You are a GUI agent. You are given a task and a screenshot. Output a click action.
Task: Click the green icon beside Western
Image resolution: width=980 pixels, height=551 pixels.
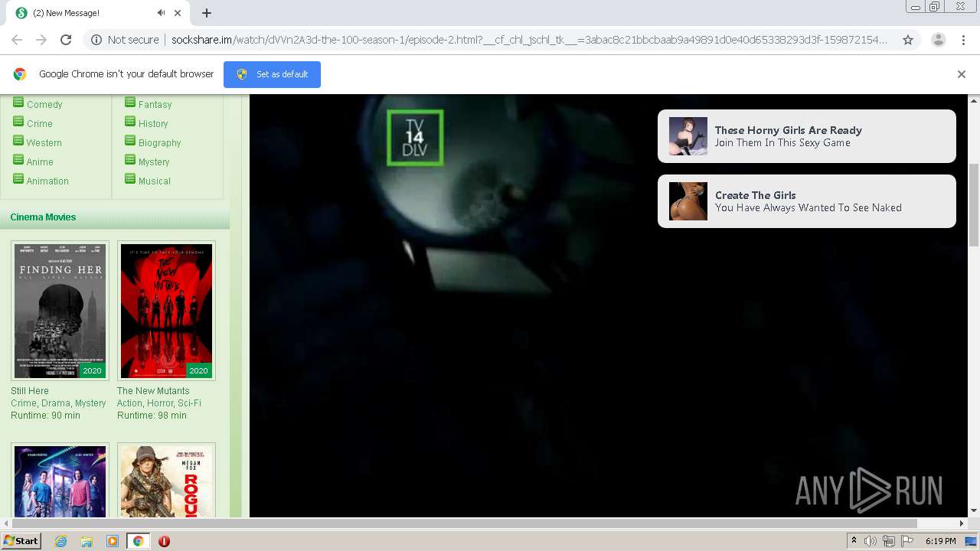point(18,141)
